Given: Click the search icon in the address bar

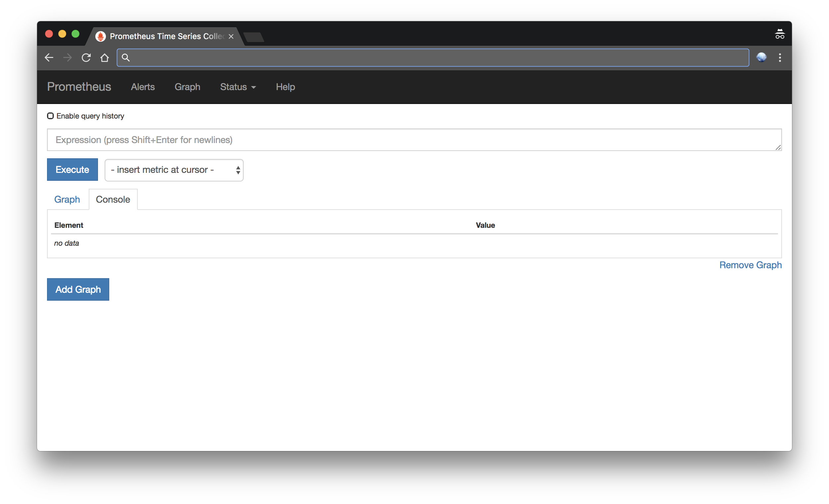Looking at the screenshot, I should point(125,58).
